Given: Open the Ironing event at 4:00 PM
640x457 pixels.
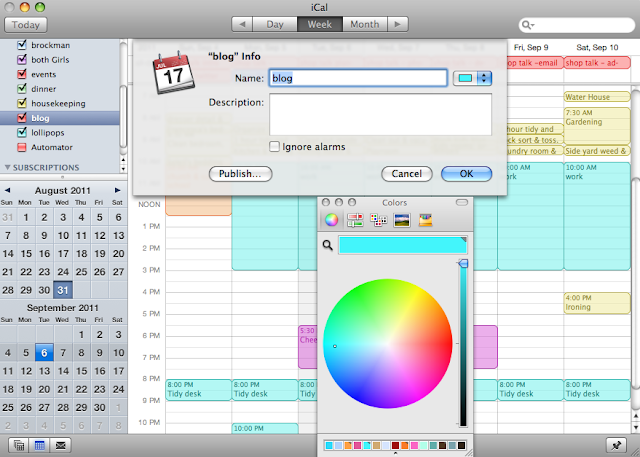Looking at the screenshot, I should tap(597, 303).
